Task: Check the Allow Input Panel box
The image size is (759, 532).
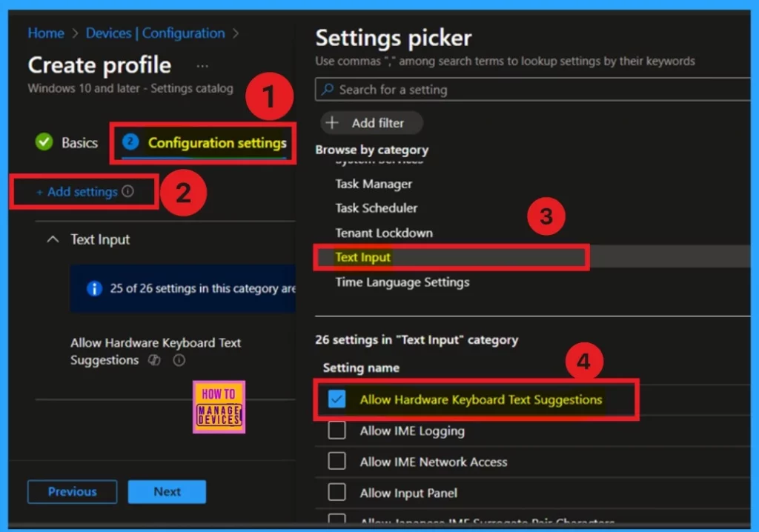Action: coord(337,492)
